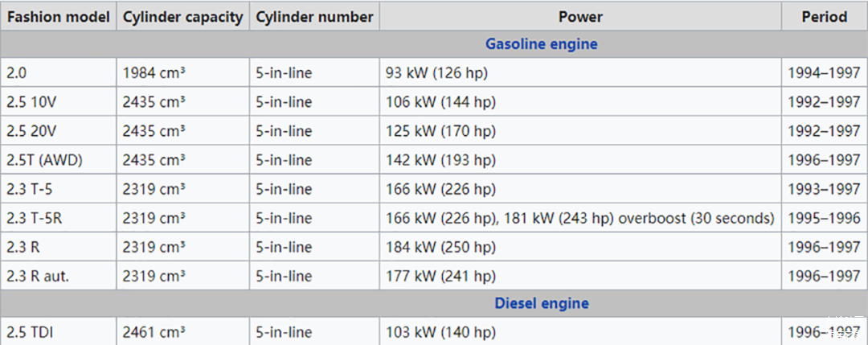This screenshot has height=345, width=868.
Task: Click the Period column header
Action: coord(824,17)
